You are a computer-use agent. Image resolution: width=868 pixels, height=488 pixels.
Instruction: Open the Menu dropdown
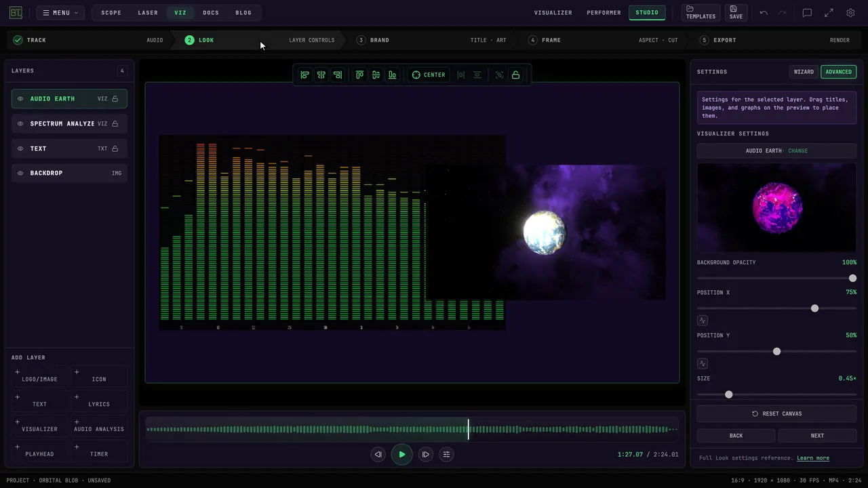click(x=60, y=13)
